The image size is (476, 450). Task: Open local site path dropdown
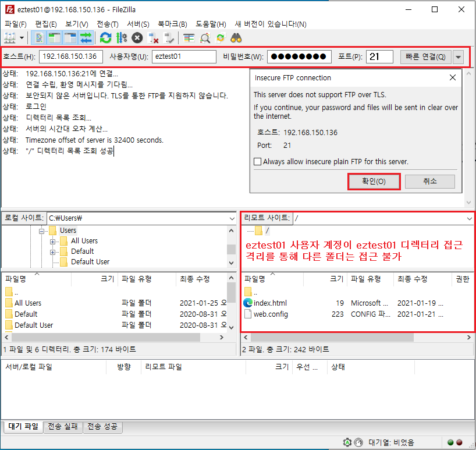click(232, 218)
